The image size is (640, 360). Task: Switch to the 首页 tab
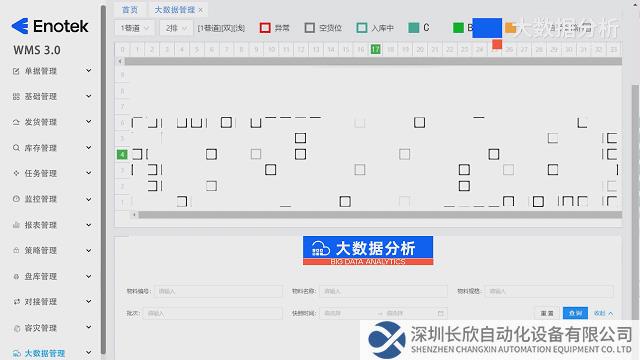130,10
